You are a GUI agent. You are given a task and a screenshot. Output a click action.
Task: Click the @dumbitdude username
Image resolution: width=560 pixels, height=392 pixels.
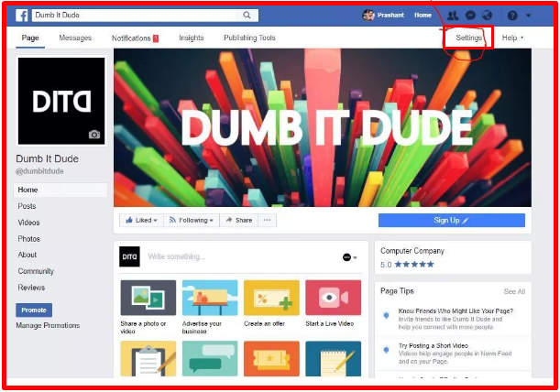coord(39,171)
